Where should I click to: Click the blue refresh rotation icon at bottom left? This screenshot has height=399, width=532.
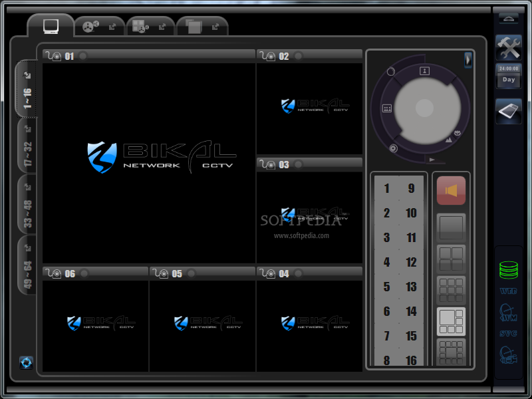[x=26, y=362]
